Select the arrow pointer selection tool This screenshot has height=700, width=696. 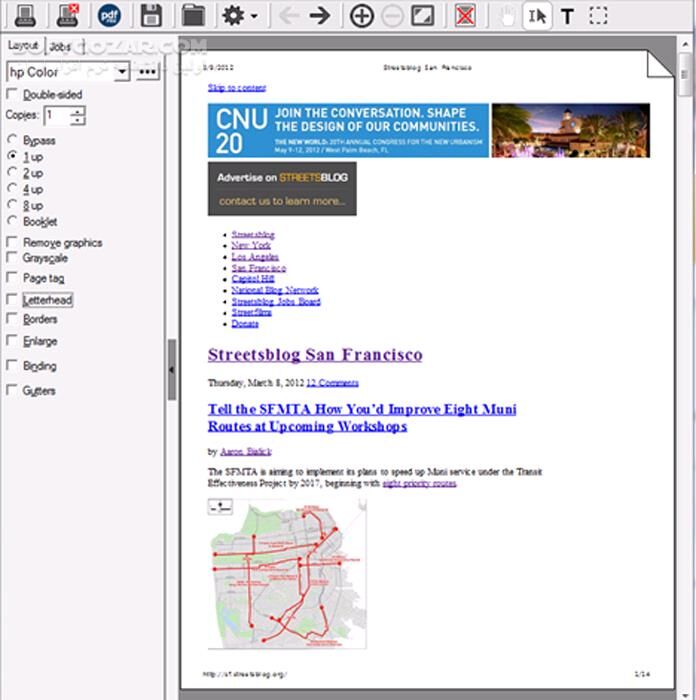click(537, 15)
